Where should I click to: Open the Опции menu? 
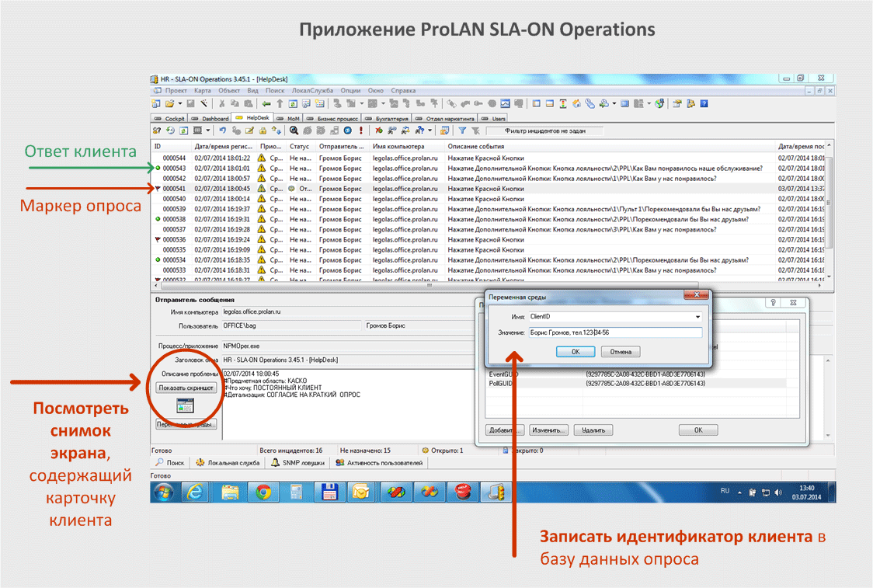point(350,91)
